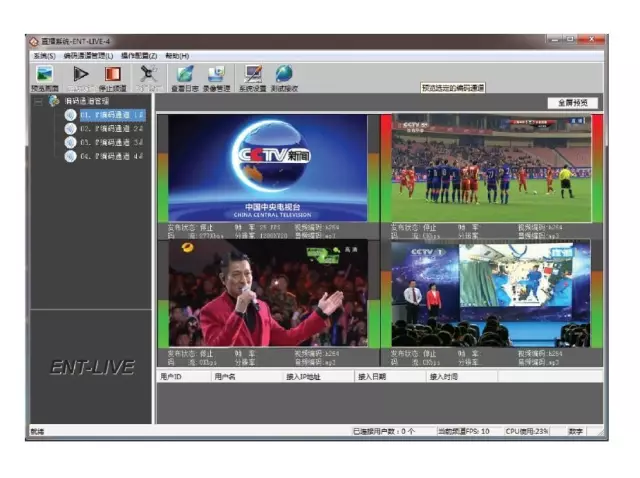Open the 编码通道管理(L) menu
Image resolution: width=640 pixels, height=478 pixels.
point(88,56)
